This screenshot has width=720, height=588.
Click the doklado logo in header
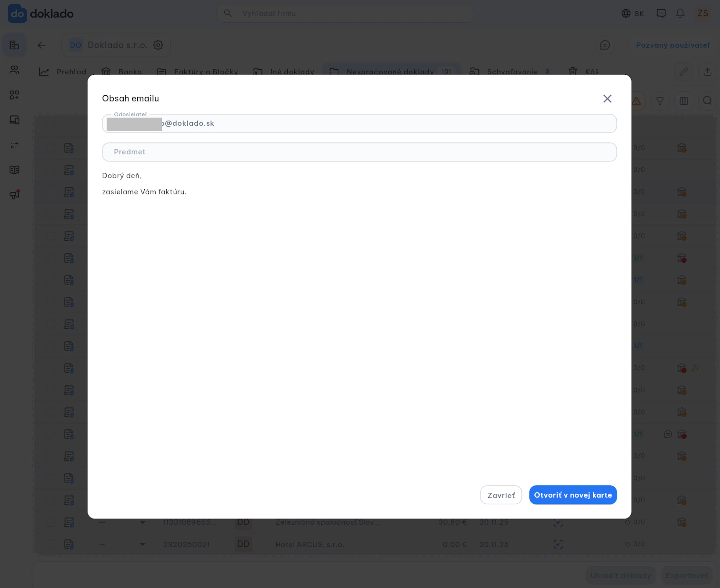coord(41,13)
